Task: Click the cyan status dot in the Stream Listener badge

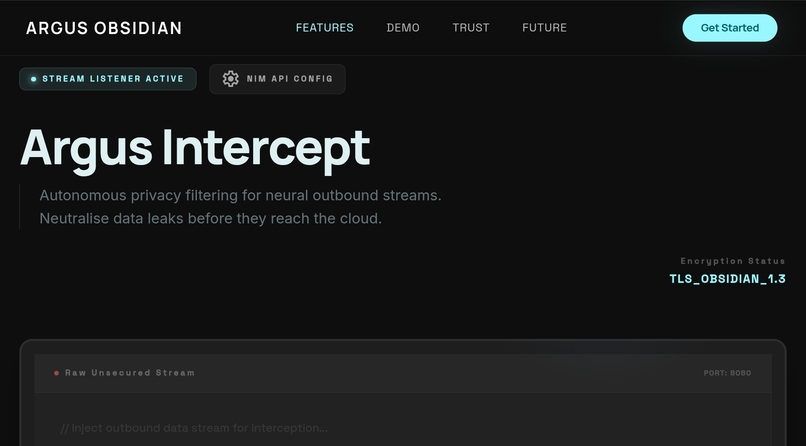Action: tap(33, 79)
